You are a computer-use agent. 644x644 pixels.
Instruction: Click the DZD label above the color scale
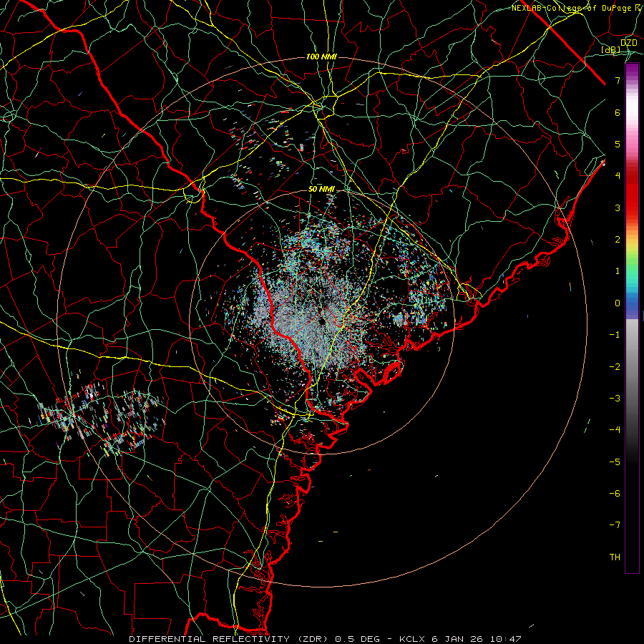(x=628, y=43)
